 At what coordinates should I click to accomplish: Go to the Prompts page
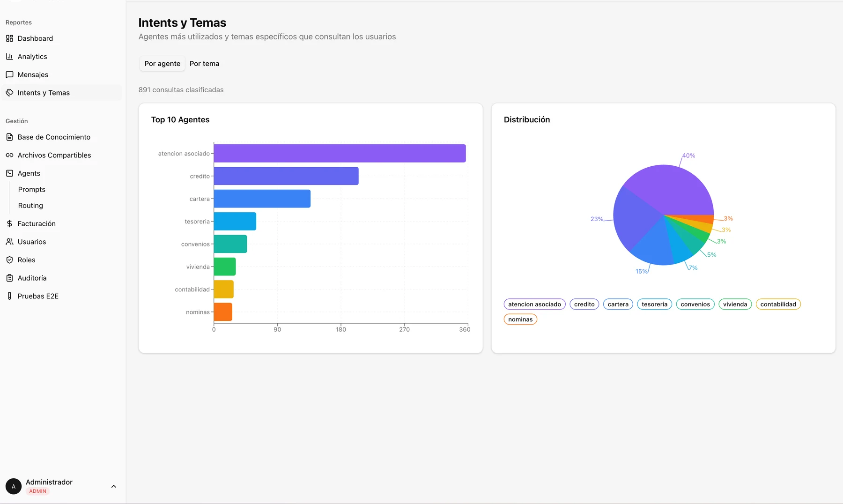pyautogui.click(x=32, y=189)
